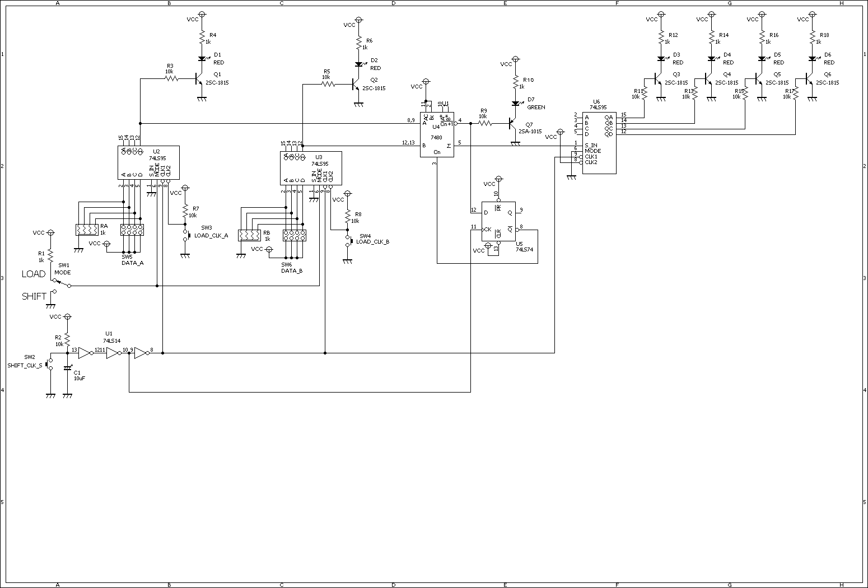868x588 pixels.
Task: Click the SHIFT label text
Action: click(x=34, y=296)
